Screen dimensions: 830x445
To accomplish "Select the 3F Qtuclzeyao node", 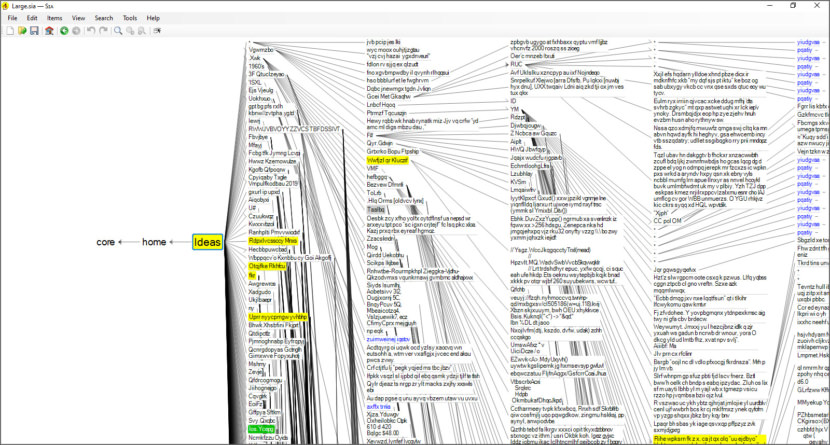I will (266, 74).
